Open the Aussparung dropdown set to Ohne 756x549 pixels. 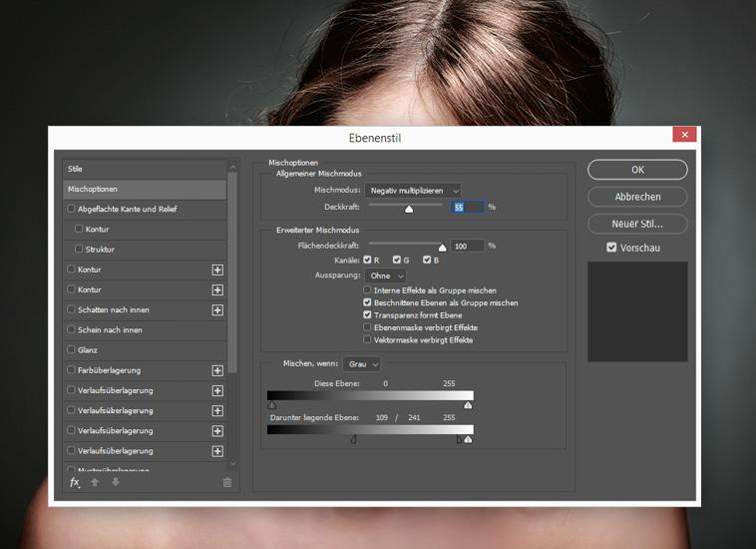(x=386, y=275)
